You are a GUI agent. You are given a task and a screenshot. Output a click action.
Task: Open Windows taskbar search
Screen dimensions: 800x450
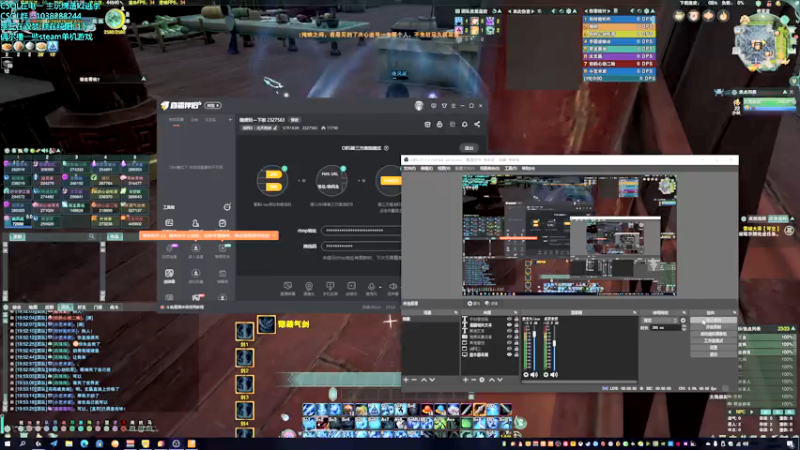click(x=22, y=444)
